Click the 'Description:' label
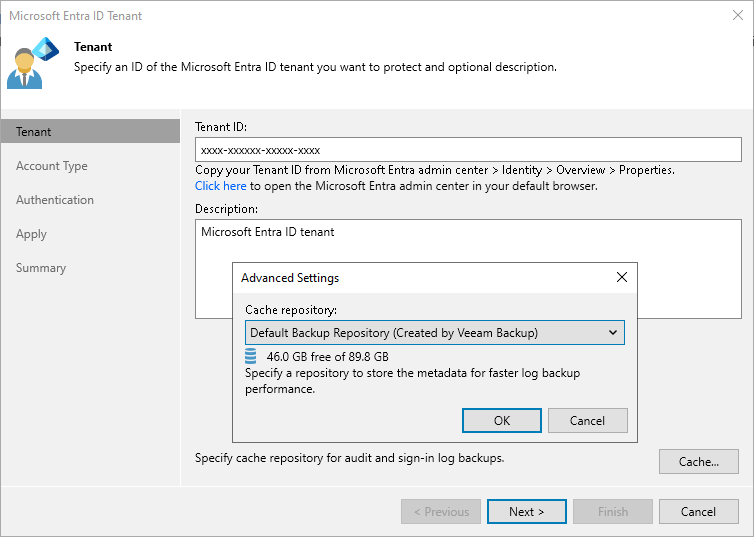The height and width of the screenshot is (537, 754). pos(226,209)
